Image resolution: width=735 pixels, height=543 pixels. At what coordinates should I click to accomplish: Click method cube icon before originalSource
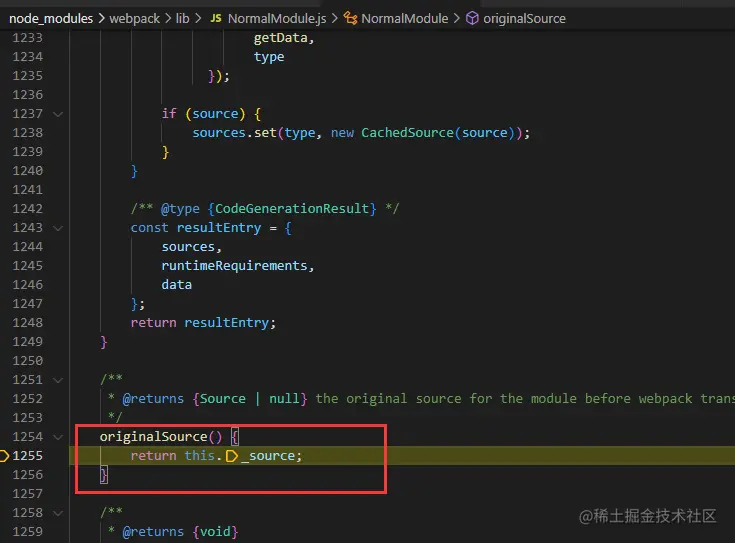point(472,19)
